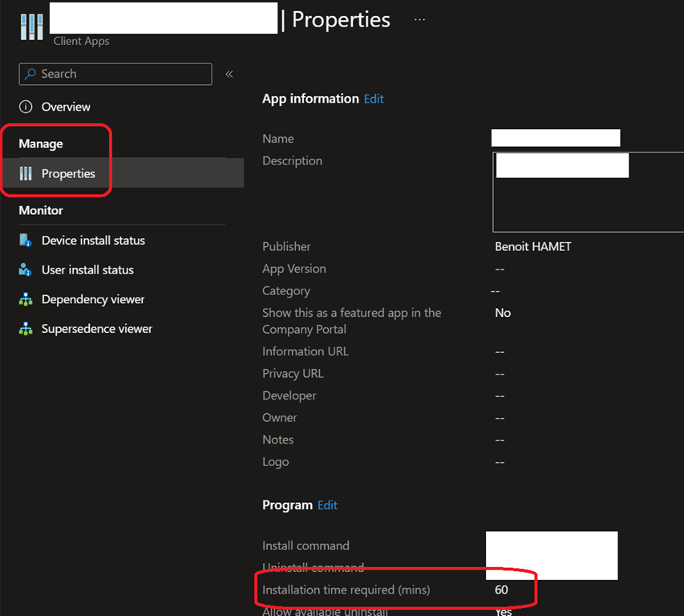Open the more options ellipsis beside Properties
The image size is (684, 616).
[419, 19]
